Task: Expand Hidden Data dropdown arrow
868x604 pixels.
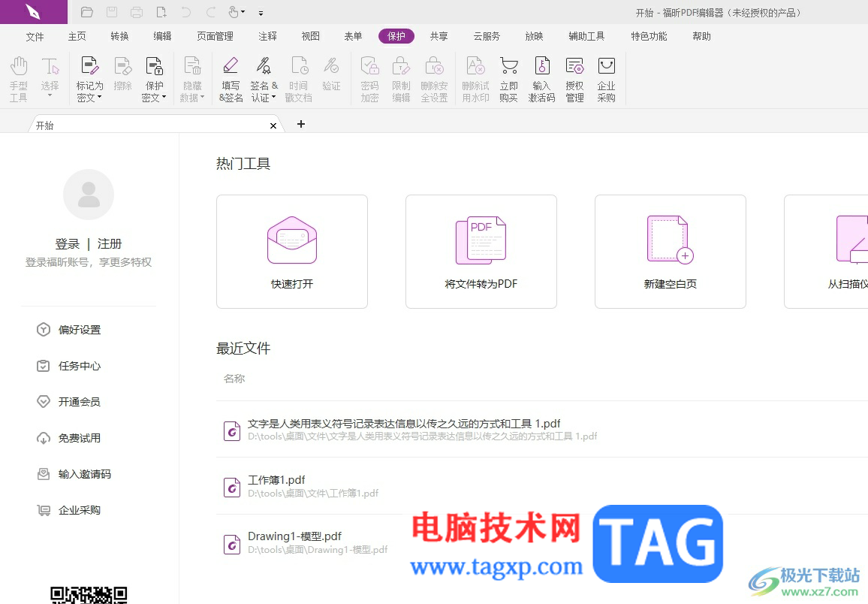Action: (202, 98)
